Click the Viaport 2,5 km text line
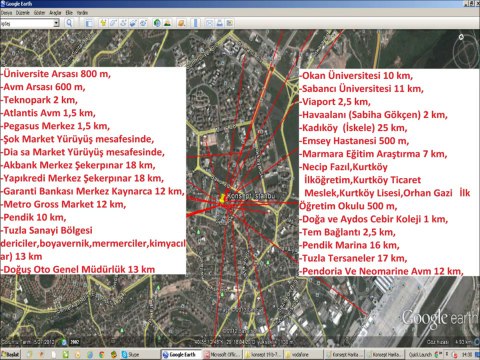This screenshot has height=360, width=480. coord(335,102)
